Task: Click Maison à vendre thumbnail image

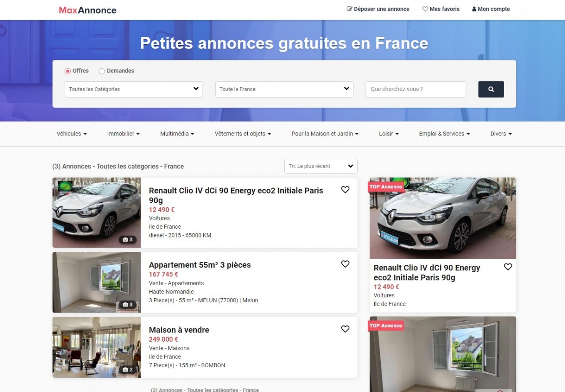Action: point(96,347)
